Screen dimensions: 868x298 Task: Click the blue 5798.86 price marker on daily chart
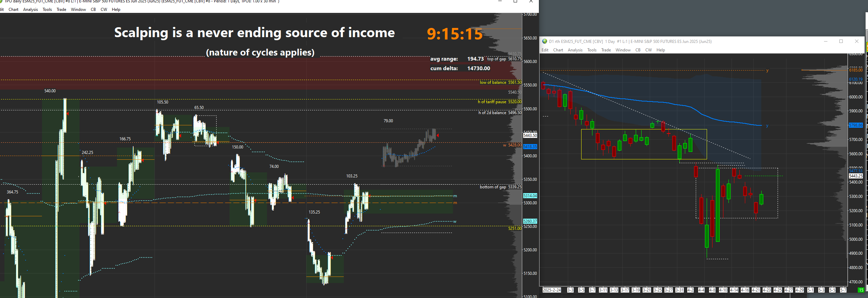pos(856,125)
